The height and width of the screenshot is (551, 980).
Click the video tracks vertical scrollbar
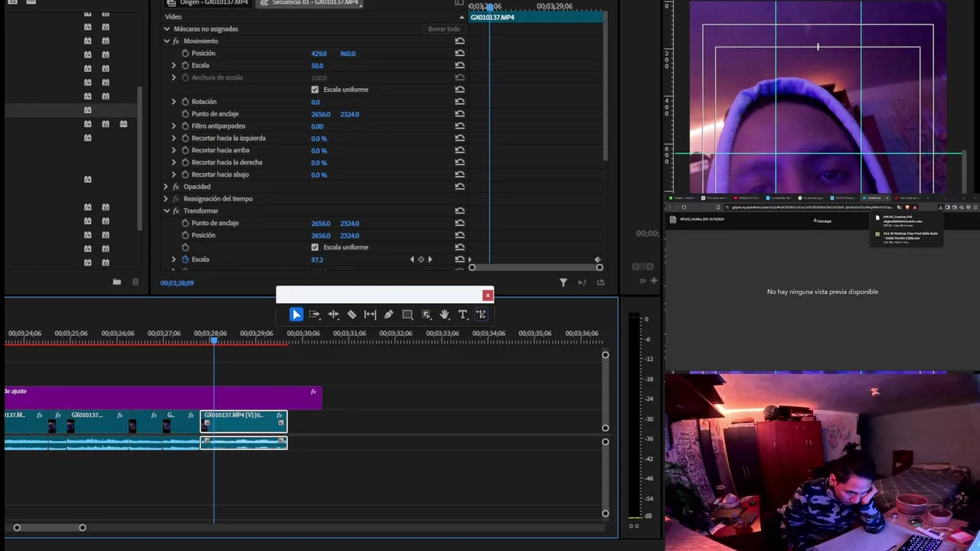[605, 391]
